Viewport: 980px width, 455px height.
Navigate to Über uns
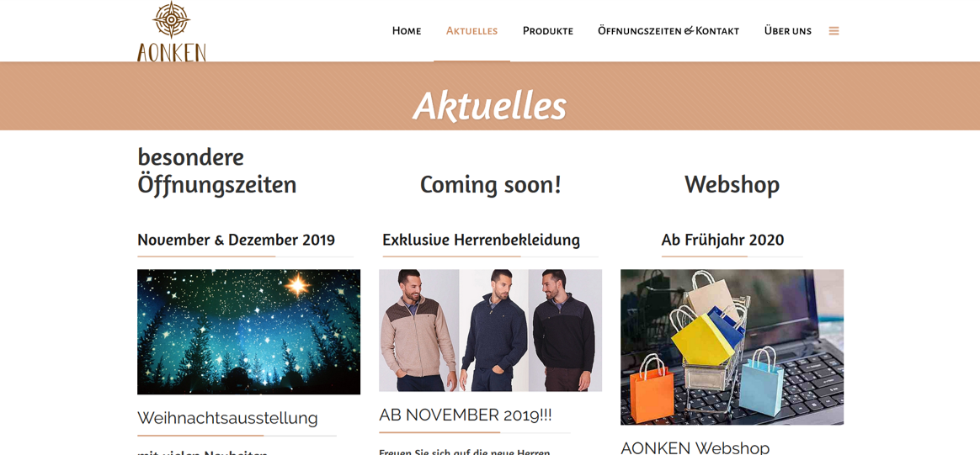coord(787,30)
